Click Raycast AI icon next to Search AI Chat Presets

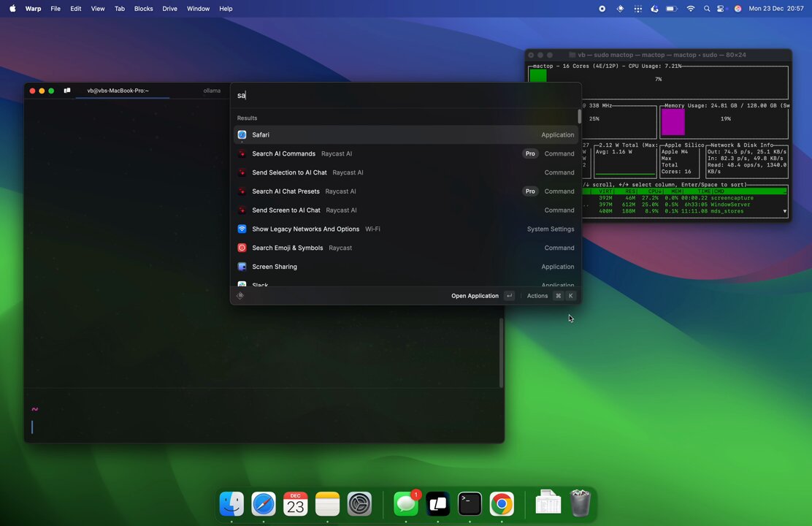[242, 191]
